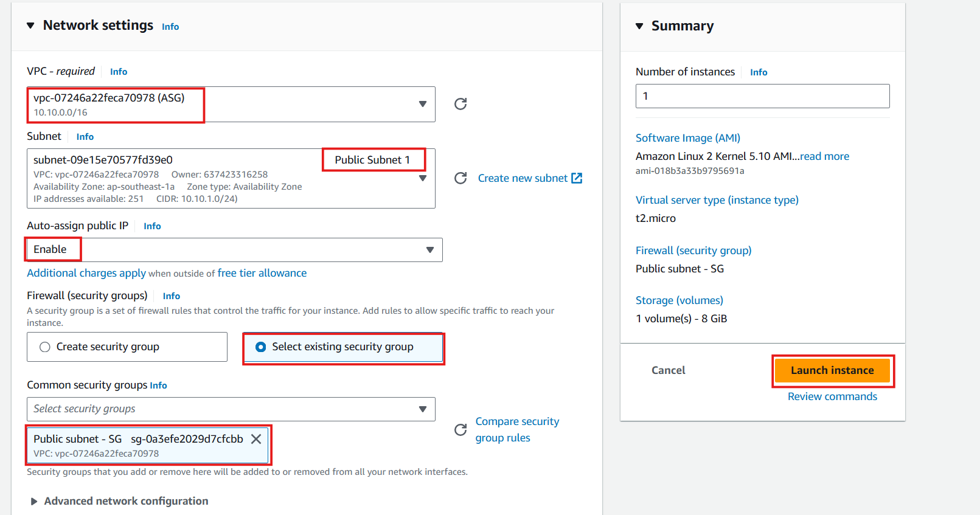This screenshot has height=515, width=980.
Task: Collapse the Summary panel
Action: pyautogui.click(x=639, y=26)
